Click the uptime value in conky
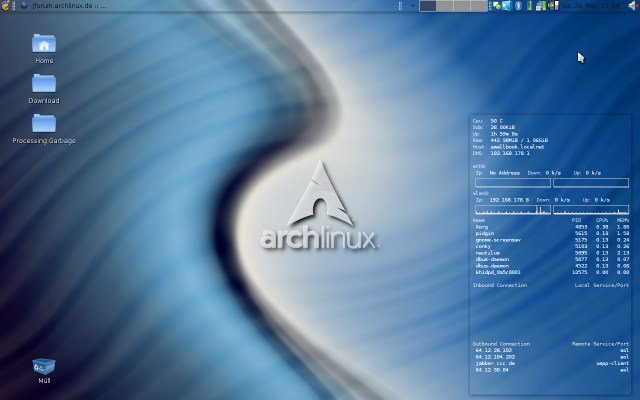Screen dimensions: 640x400 coord(504,134)
